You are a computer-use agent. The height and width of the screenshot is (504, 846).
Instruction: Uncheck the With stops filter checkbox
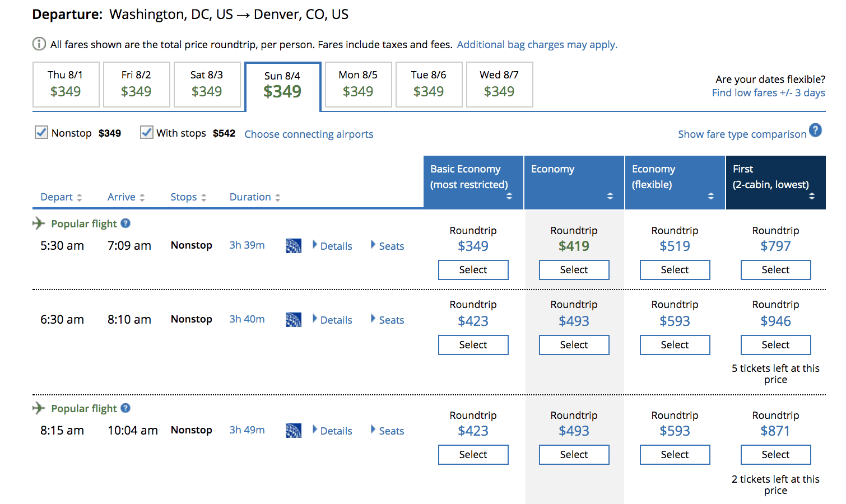pos(146,133)
